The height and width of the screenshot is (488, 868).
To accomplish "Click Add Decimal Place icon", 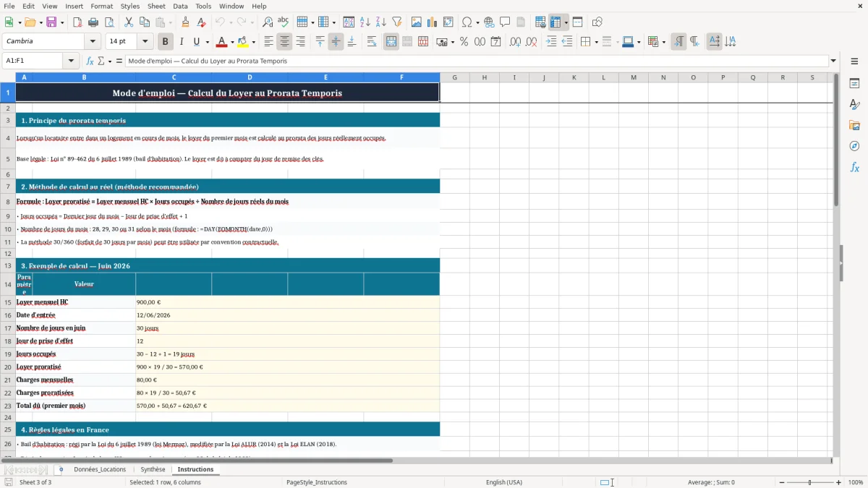I will (515, 42).
